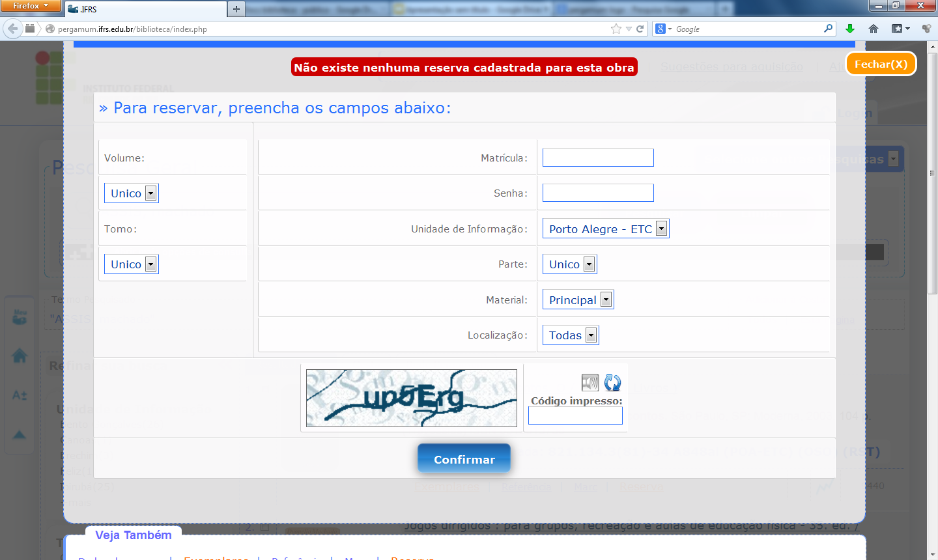Open the Tomo Unico dropdown
Image resolution: width=938 pixels, height=560 pixels.
pos(131,264)
